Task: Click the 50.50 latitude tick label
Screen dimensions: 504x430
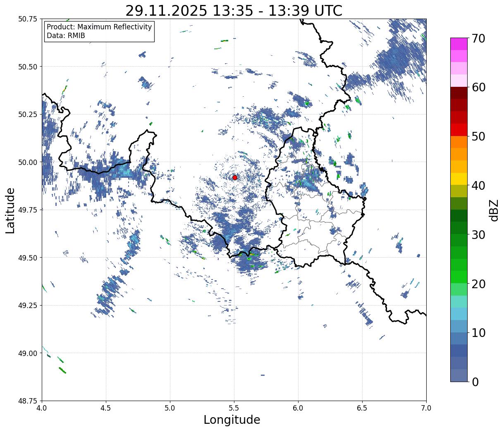Action: (27, 67)
